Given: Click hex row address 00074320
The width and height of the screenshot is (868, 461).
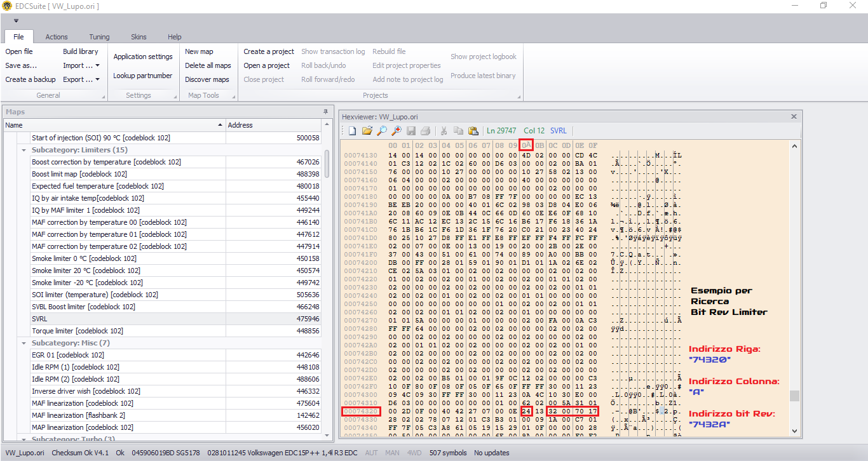Looking at the screenshot, I should [x=360, y=411].
